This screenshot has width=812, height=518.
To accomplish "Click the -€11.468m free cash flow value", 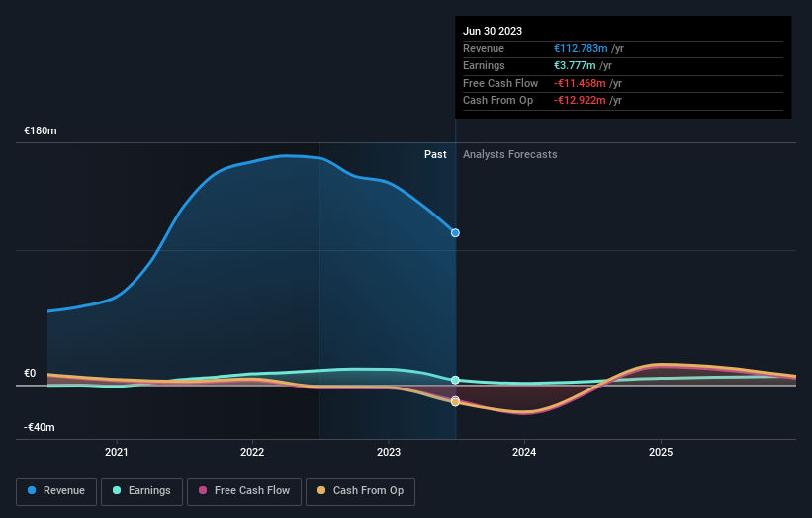I will coord(580,83).
